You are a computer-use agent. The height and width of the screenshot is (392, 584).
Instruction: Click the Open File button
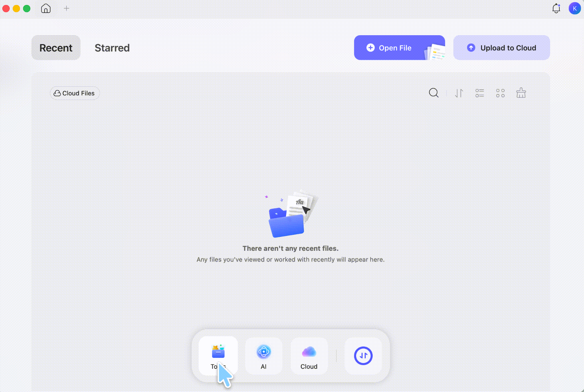399,48
